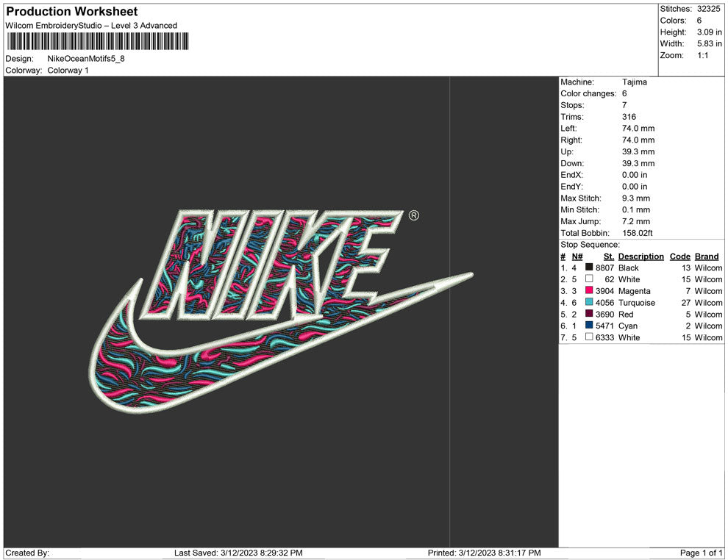Click the Color changes value '6'
Image resolution: width=728 pixels, height=560 pixels.
point(624,93)
